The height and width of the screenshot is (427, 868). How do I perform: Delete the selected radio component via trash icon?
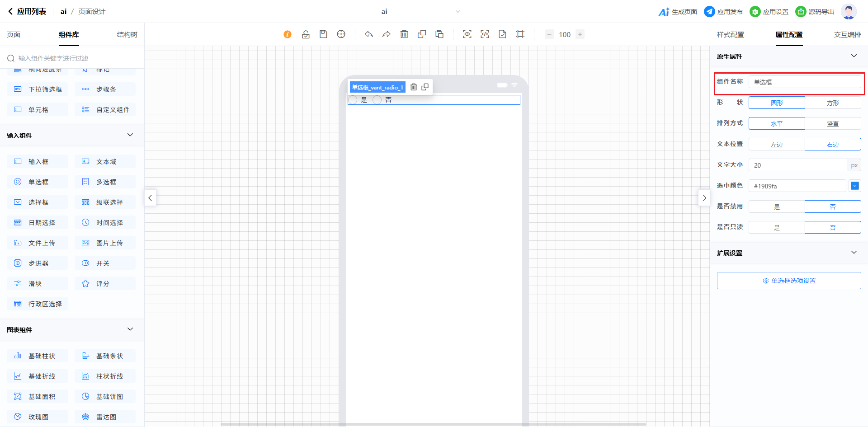click(x=414, y=87)
